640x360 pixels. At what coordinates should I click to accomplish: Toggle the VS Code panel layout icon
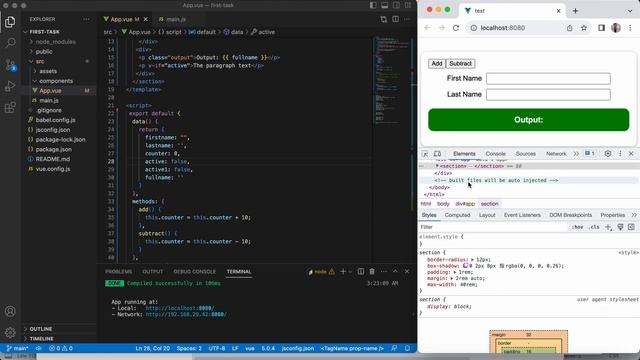point(384,5)
